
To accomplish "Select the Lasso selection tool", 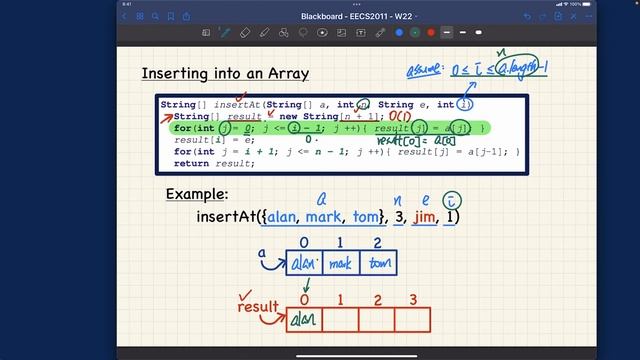I will (x=303, y=33).
